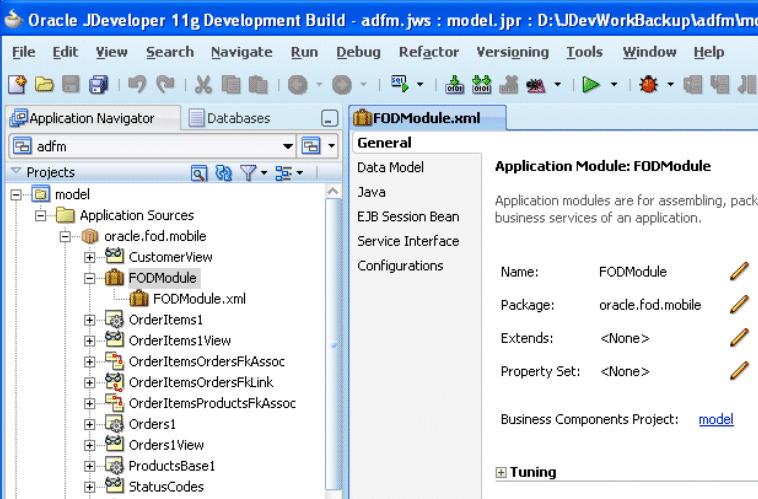Open the File menu
This screenshot has width=758, height=499.
coord(23,52)
